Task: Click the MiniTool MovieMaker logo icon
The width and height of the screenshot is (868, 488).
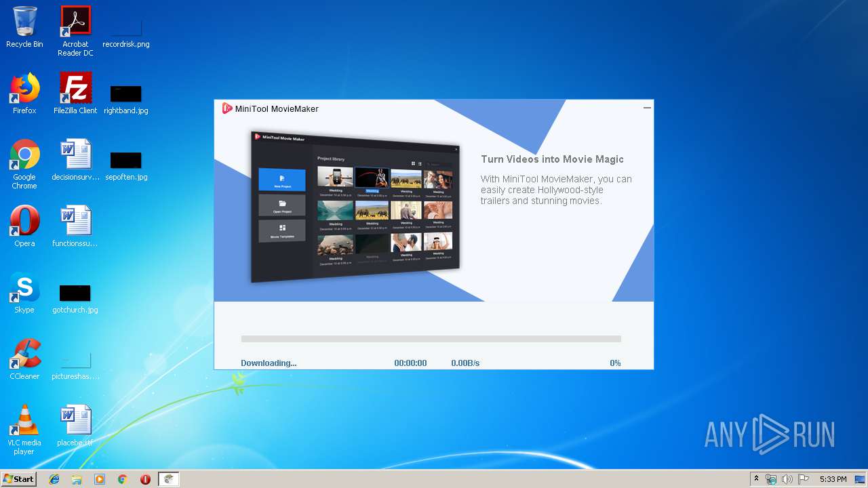Action: (x=227, y=108)
